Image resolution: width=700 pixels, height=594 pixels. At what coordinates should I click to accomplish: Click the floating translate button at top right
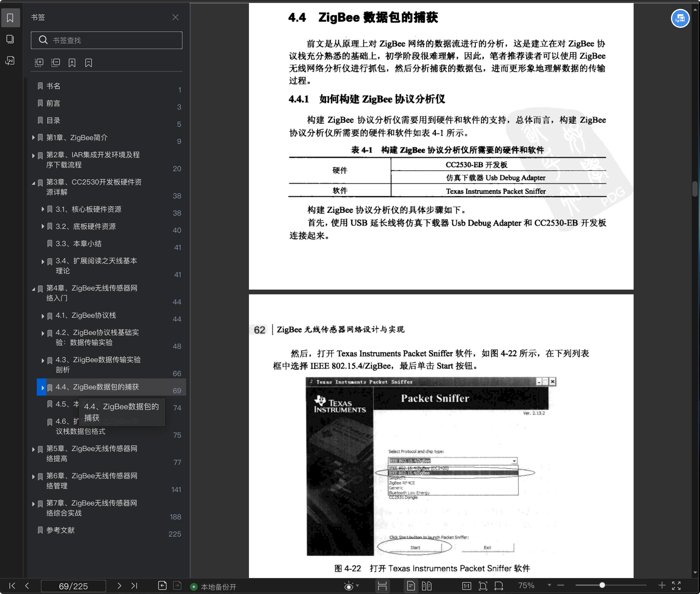pos(680,19)
